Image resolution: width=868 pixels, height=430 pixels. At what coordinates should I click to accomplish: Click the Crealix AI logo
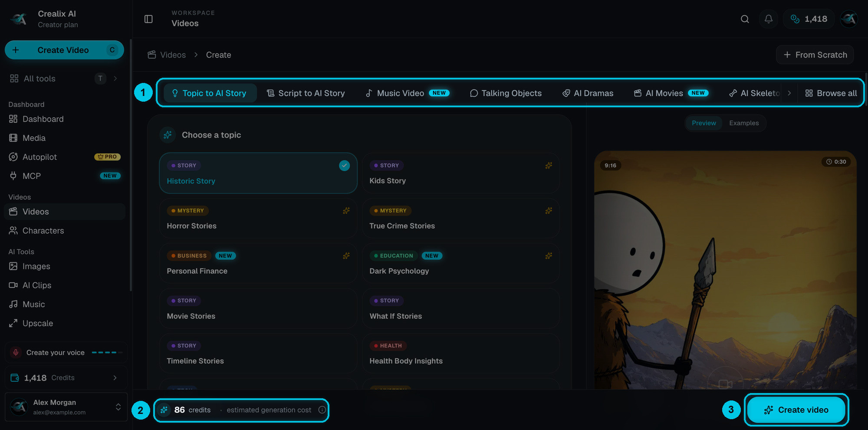[x=19, y=19]
